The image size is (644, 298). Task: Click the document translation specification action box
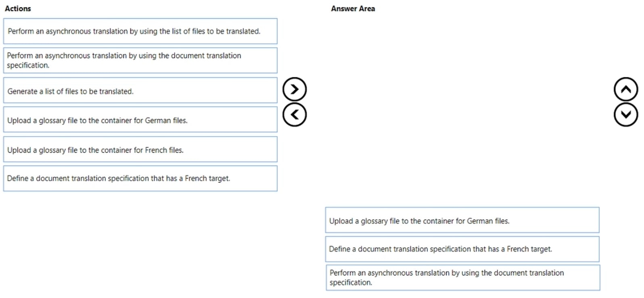(140, 60)
